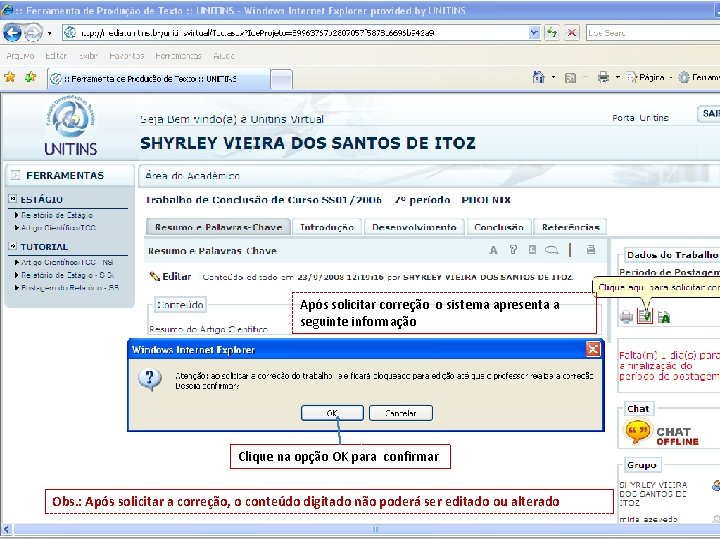Open the recent pages dropdown beside Forward
This screenshot has width=720, height=540.
(x=49, y=33)
